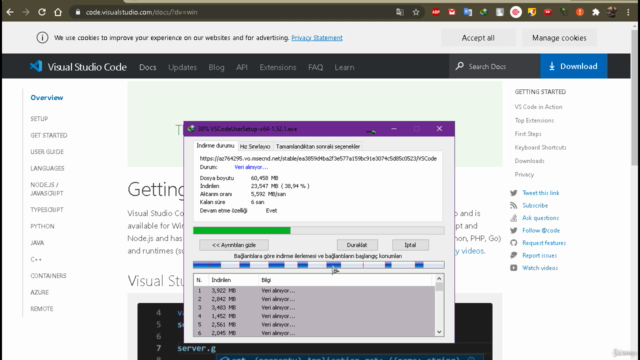Open Tamamlandıktan sonraki seçenekler tab
This screenshot has height=360, width=640.
click(318, 147)
